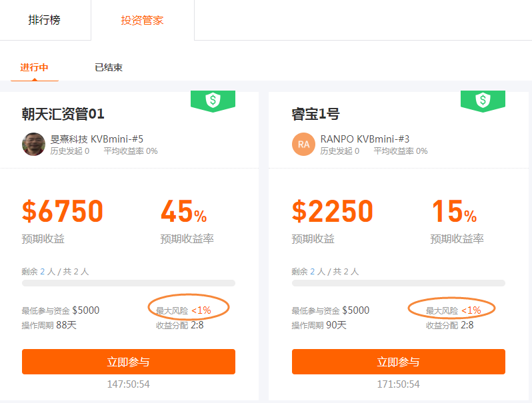The width and height of the screenshot is (532, 403).
Task: Click the orange RA avatar icon
Action: point(303,144)
